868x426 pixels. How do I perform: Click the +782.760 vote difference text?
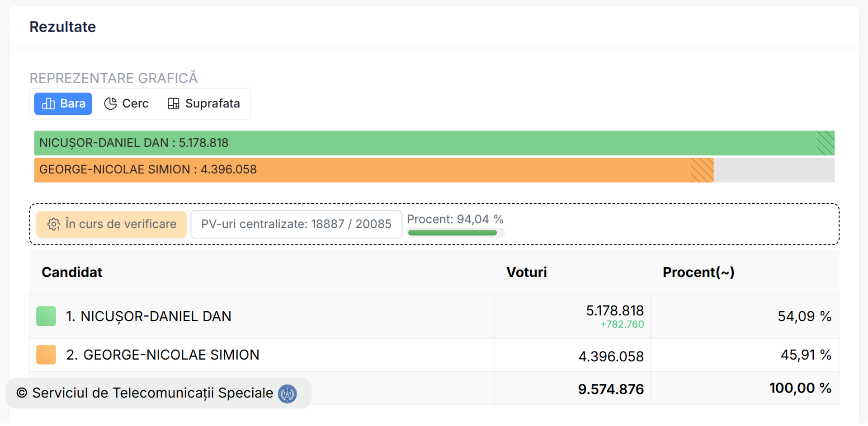coord(622,324)
